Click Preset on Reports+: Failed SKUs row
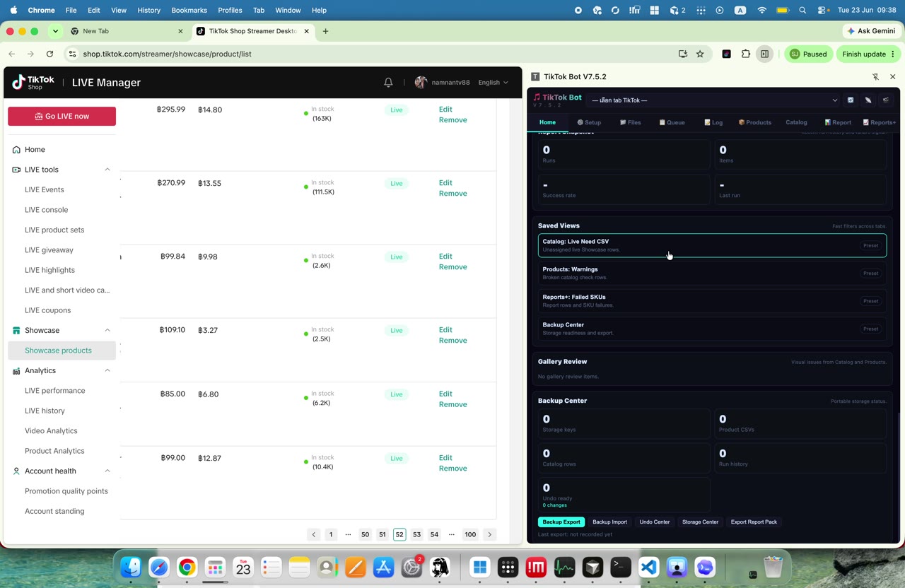Image resolution: width=905 pixels, height=588 pixels. pos(870,301)
